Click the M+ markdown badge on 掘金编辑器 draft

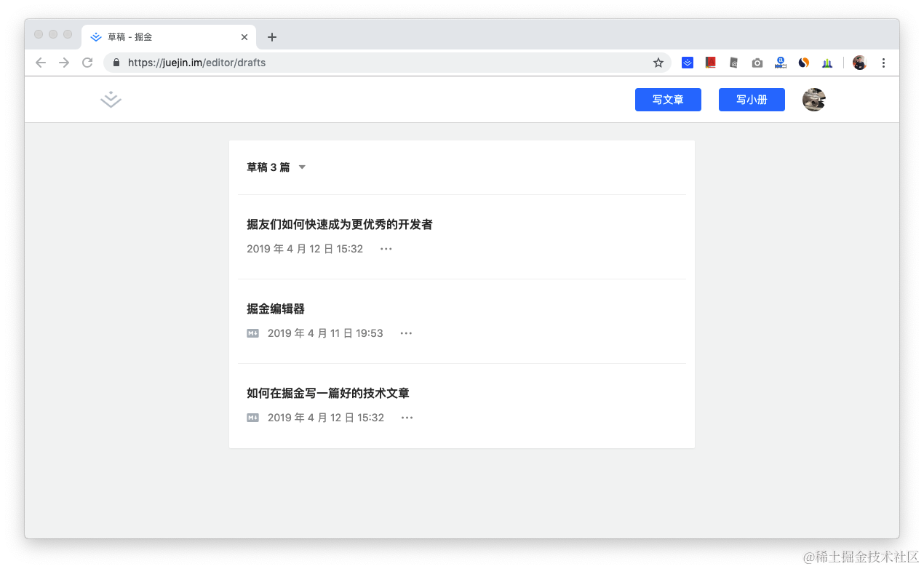252,333
